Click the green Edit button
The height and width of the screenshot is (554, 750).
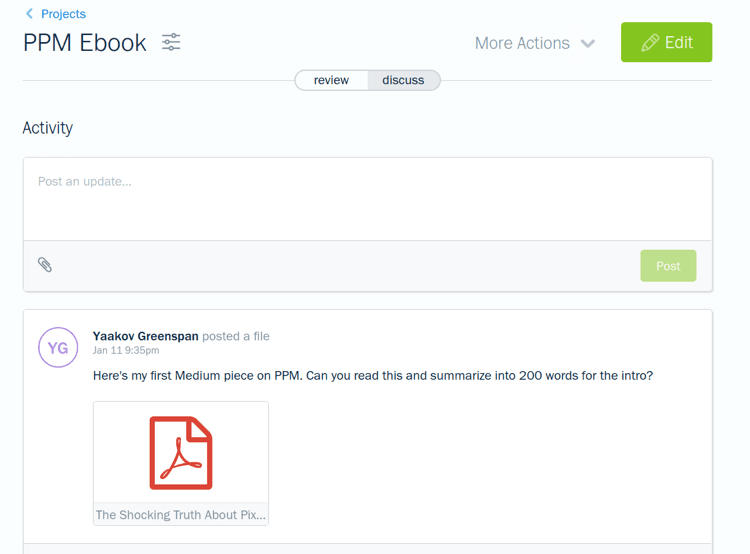666,42
